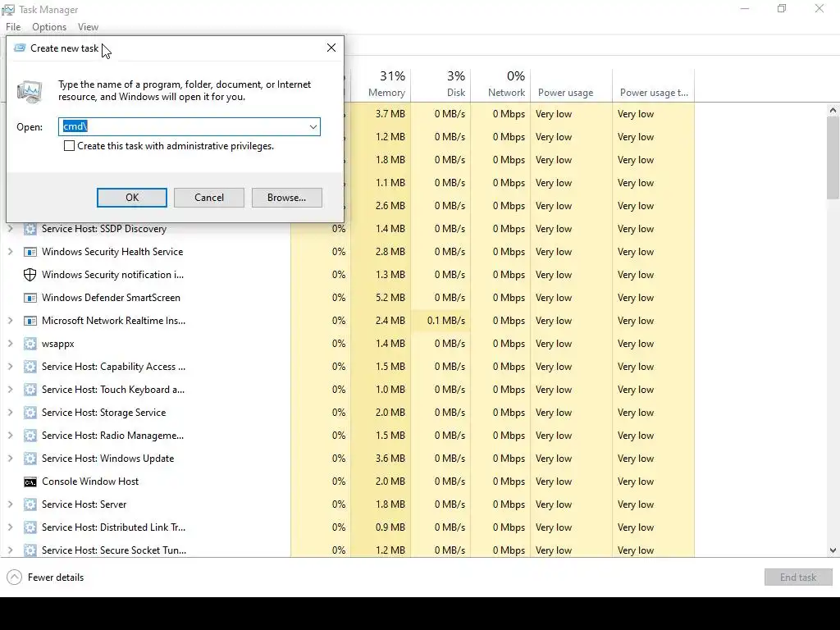Select Service Host: Radio Management row name
The width and height of the screenshot is (840, 630).
[112, 436]
